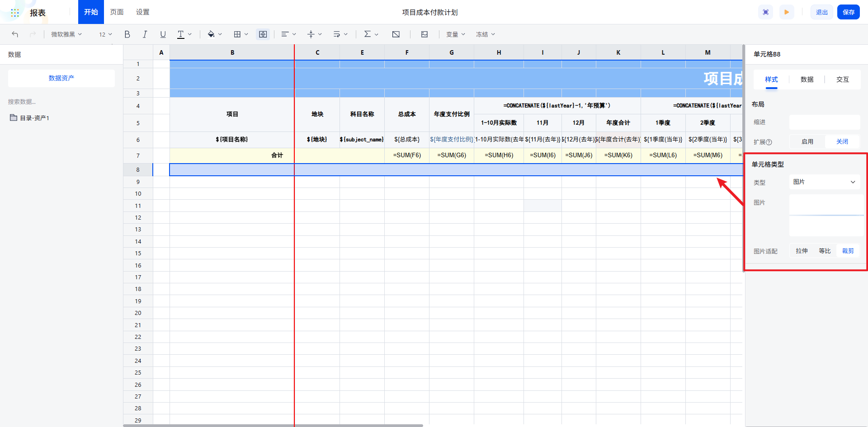The image size is (868, 427).
Task: Open the app grid launcher icon
Action: pyautogui.click(x=15, y=13)
